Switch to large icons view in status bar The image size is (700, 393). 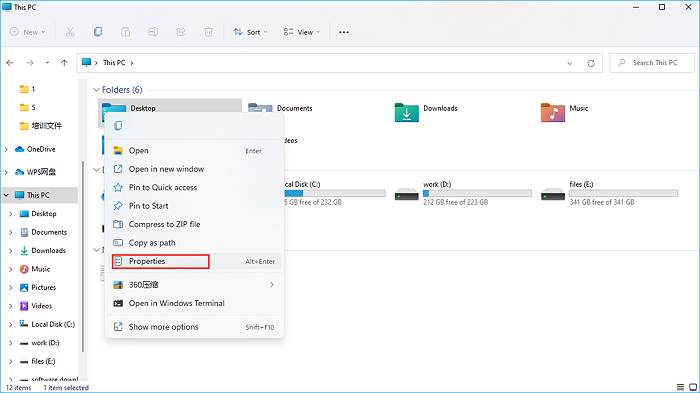click(693, 387)
